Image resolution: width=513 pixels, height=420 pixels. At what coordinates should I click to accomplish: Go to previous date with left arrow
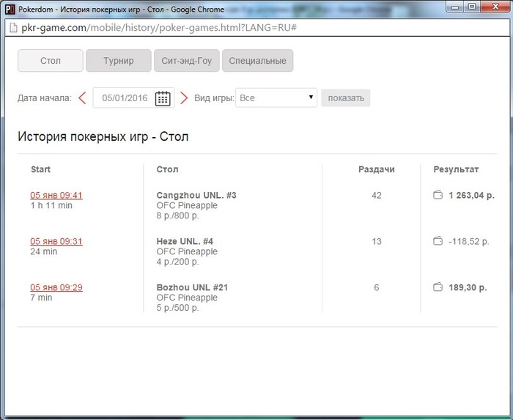82,97
